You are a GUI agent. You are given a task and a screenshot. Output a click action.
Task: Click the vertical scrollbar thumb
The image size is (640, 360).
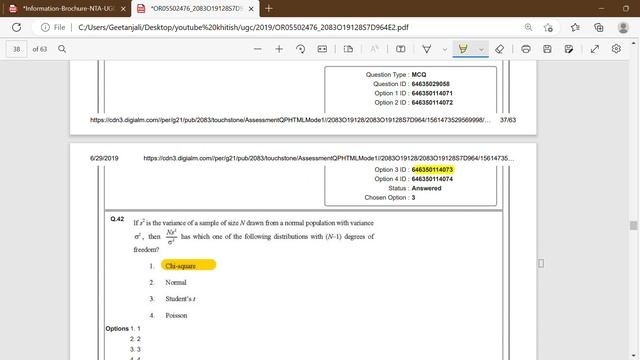[633, 225]
